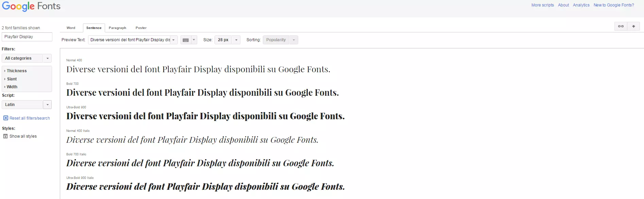
Task: Open the More scripts link
Action: click(x=543, y=5)
